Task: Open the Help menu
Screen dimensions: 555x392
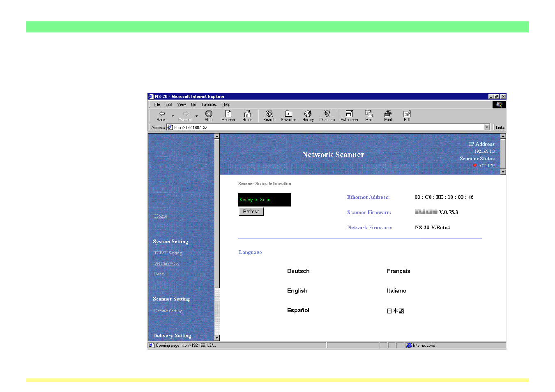Action: 226,105
